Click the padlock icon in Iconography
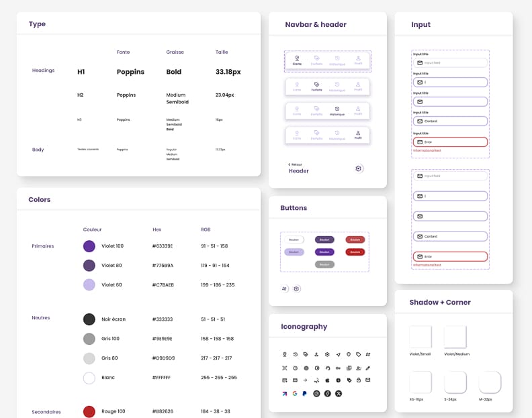The image size is (532, 418). coord(359,380)
